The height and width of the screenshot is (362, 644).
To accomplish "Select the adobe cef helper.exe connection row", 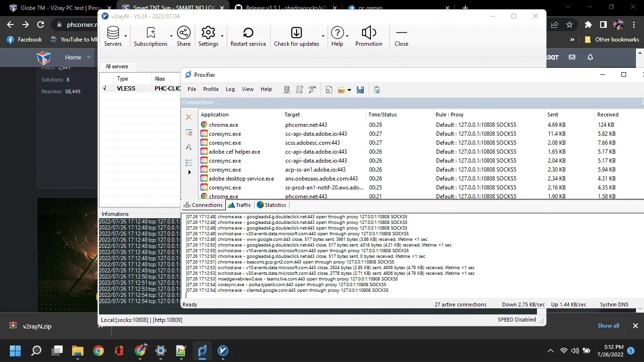I will pos(421,152).
